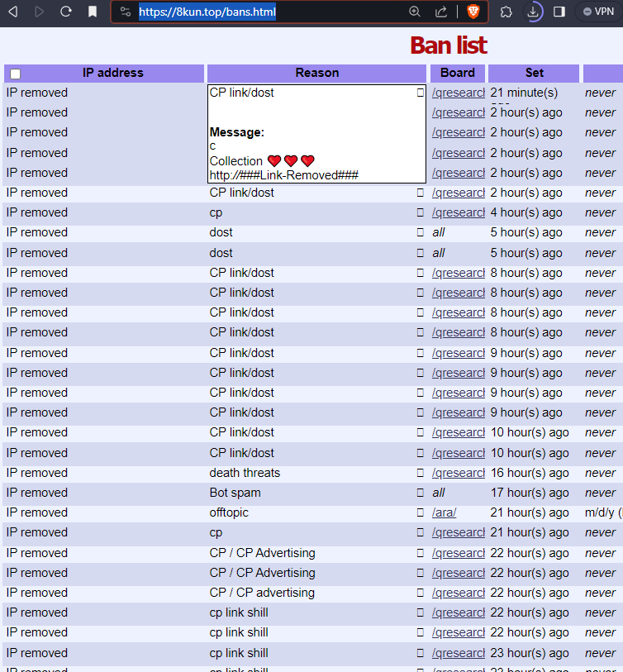Image resolution: width=623 pixels, height=672 pixels.
Task: Toggle the message box on the offtopic row
Action: tap(421, 512)
